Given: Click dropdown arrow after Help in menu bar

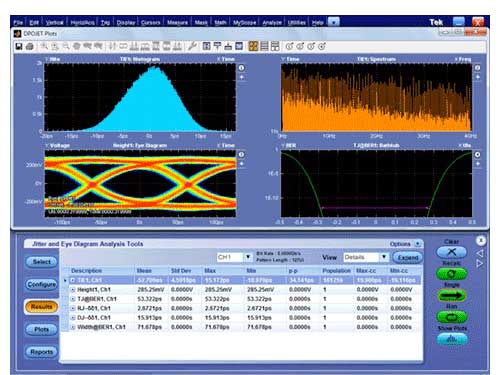Looking at the screenshot, I should 333,22.
